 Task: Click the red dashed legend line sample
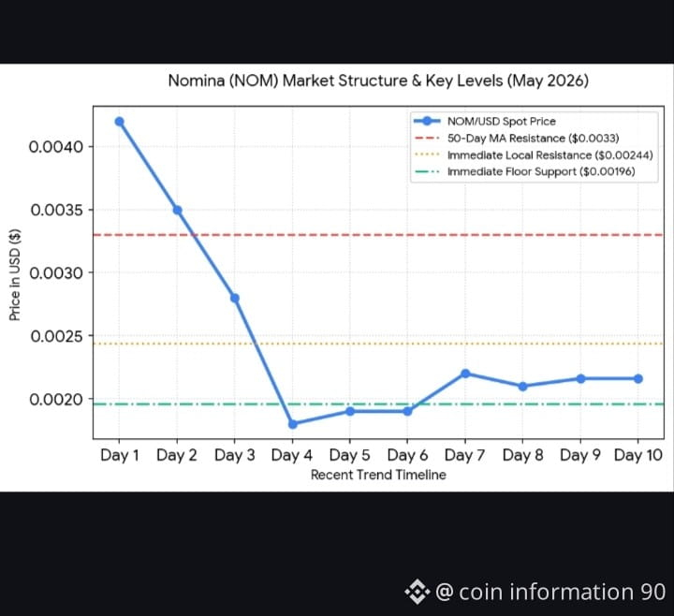tap(427, 138)
